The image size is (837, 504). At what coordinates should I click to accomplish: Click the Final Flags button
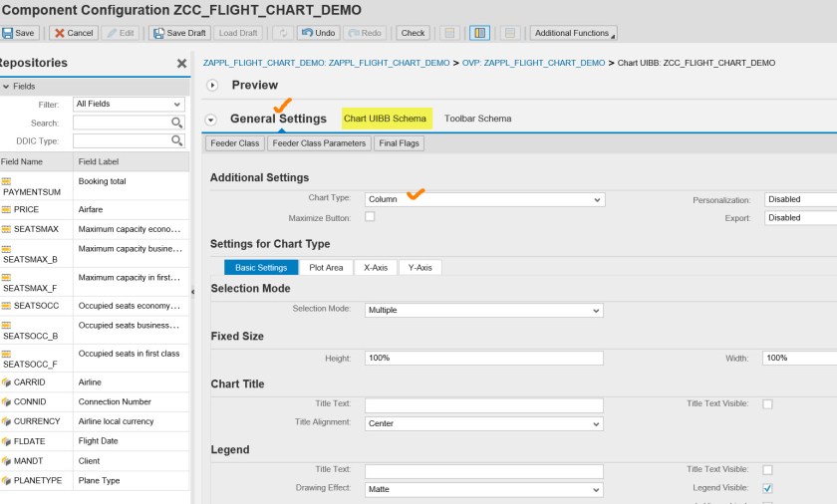[x=400, y=143]
